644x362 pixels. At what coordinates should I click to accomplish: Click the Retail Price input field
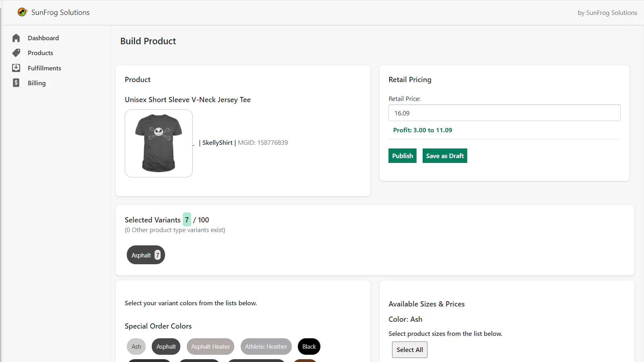coord(504,113)
